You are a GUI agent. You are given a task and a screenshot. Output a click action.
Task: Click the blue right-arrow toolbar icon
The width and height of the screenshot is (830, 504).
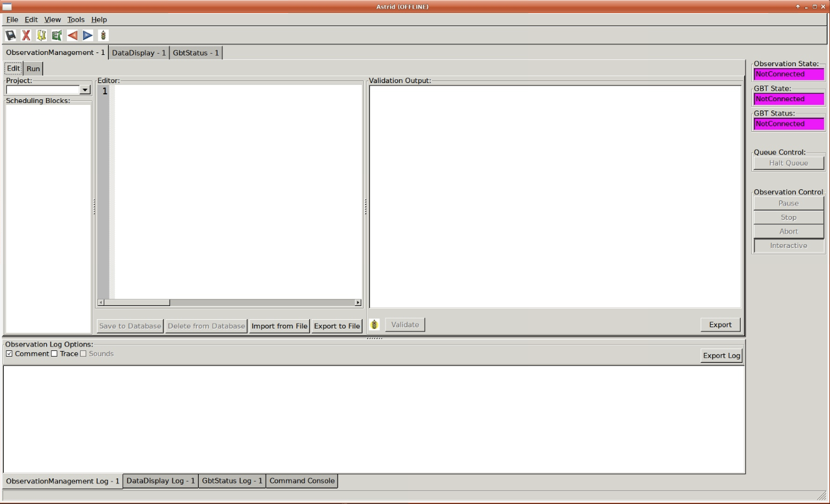87,36
